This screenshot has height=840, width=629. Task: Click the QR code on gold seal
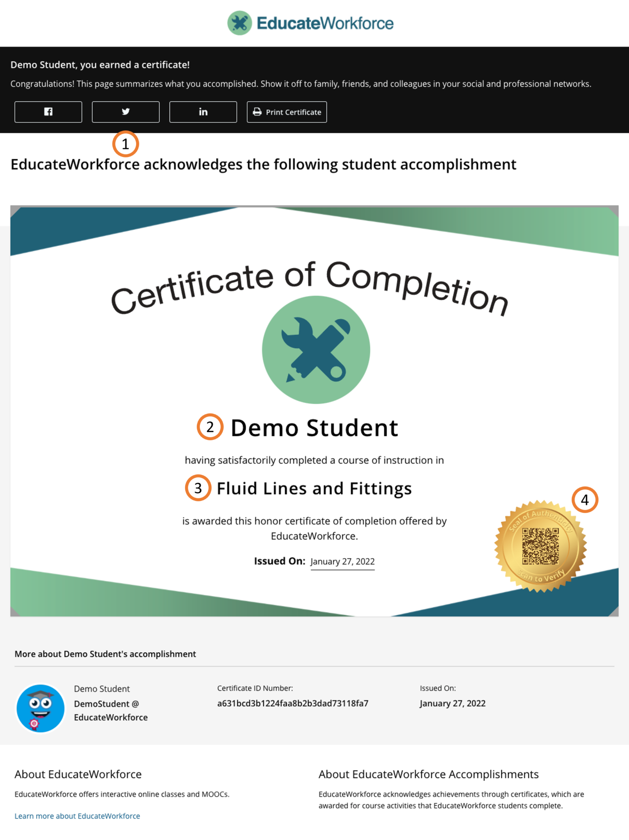tap(540, 546)
